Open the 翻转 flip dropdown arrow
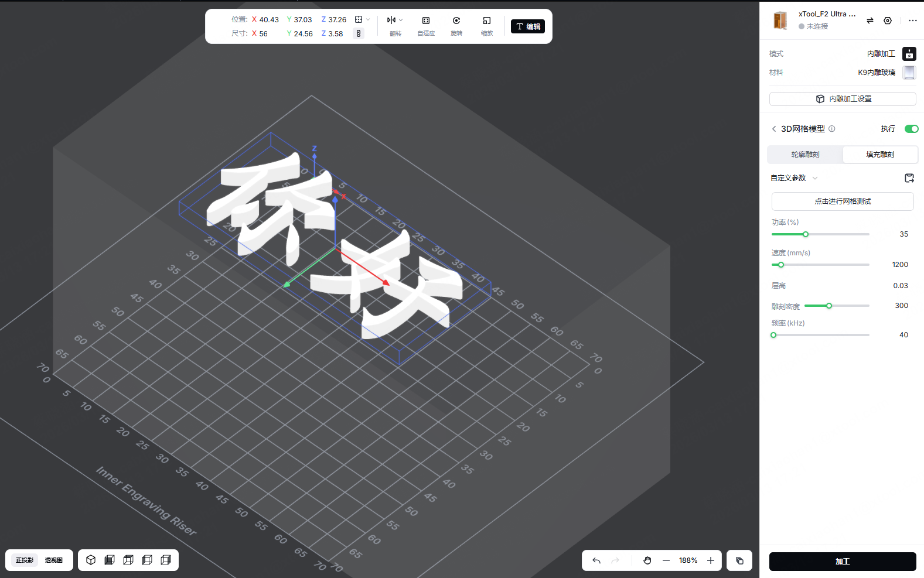Viewport: 924px width, 578px height. (401, 20)
